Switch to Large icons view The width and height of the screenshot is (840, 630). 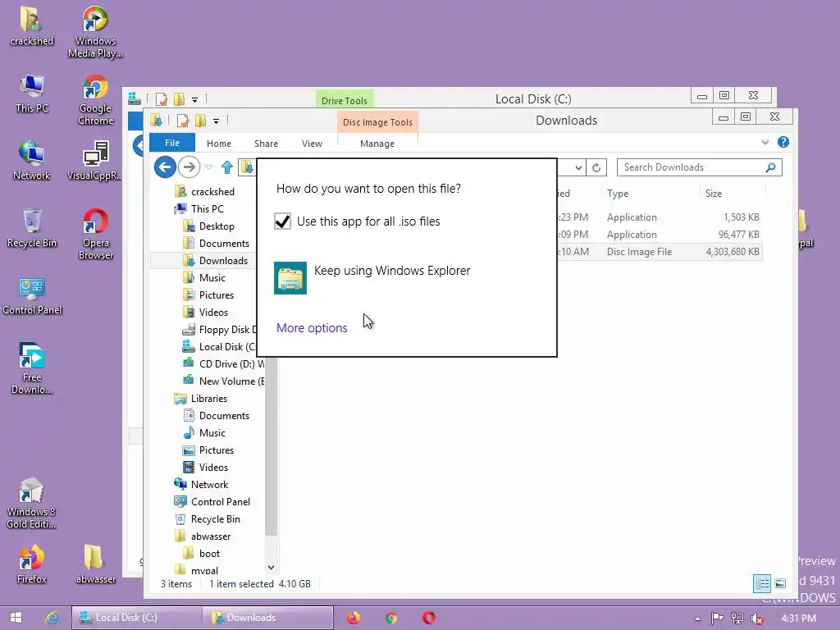click(x=781, y=583)
